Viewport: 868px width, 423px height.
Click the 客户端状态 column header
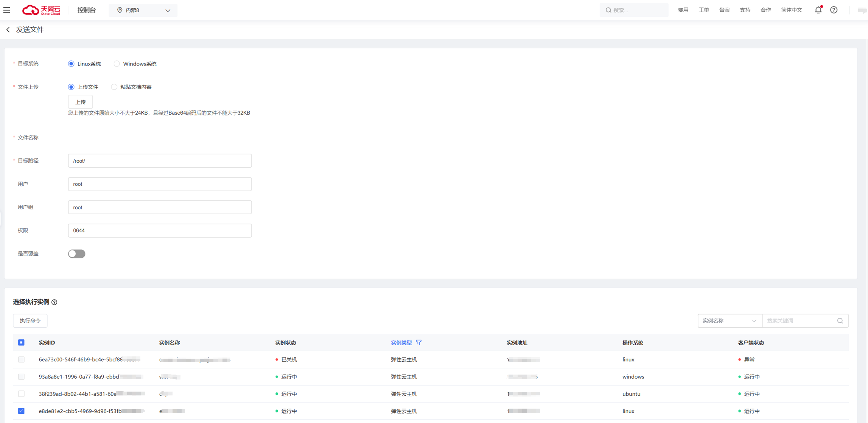tap(751, 342)
